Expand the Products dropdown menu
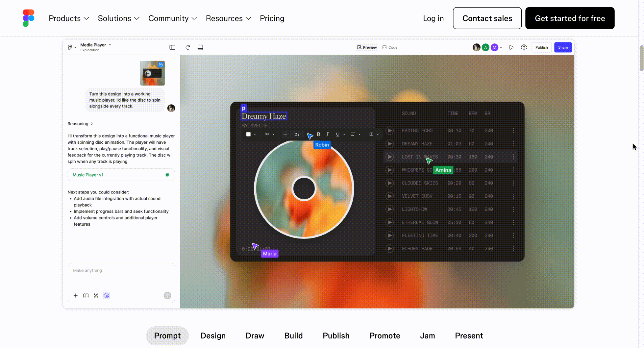The width and height of the screenshot is (644, 348). click(x=69, y=18)
